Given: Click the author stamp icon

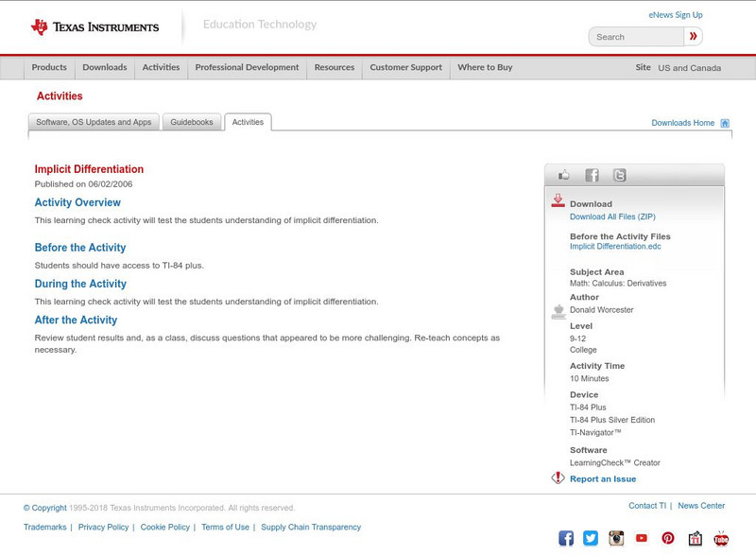Looking at the screenshot, I should 558,311.
